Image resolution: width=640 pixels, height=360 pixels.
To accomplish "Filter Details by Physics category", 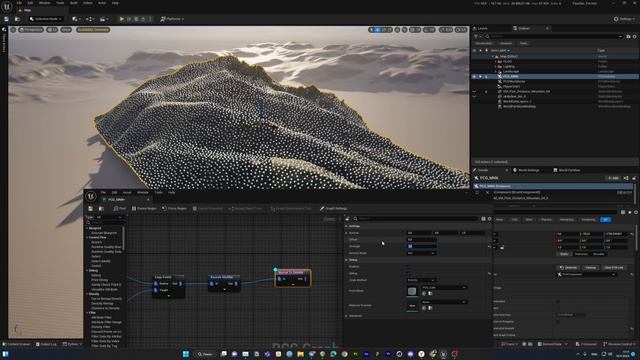I will (x=546, y=220).
